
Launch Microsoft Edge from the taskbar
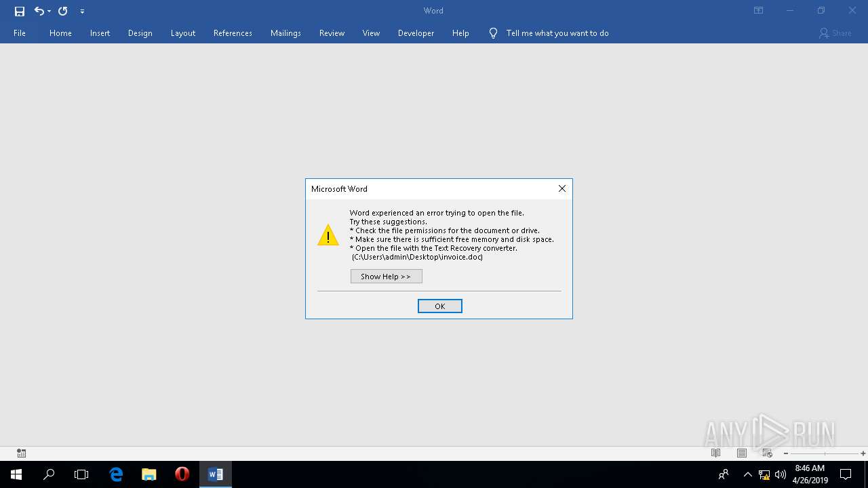pyautogui.click(x=116, y=474)
